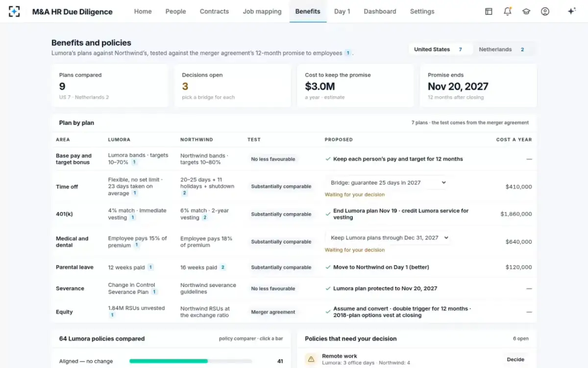This screenshot has width=588, height=368.
Task: Open citation 1 after 'promise to employees'
Action: pyautogui.click(x=348, y=53)
